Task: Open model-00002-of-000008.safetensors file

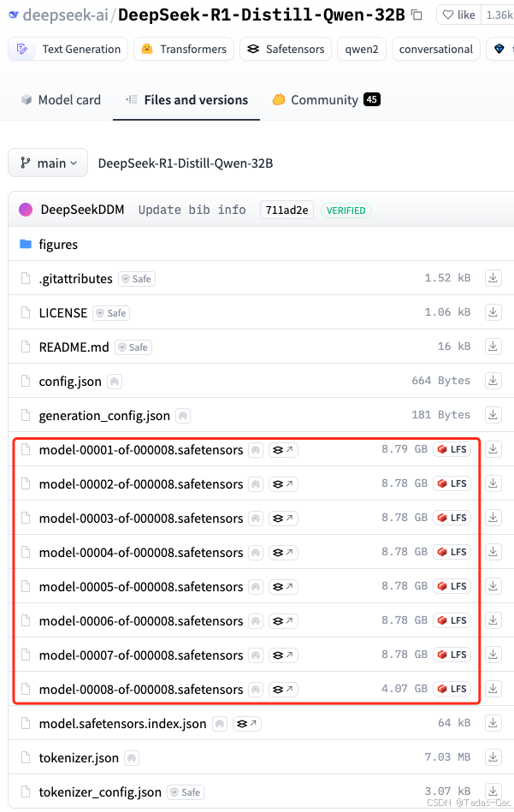Action: pyautogui.click(x=141, y=484)
